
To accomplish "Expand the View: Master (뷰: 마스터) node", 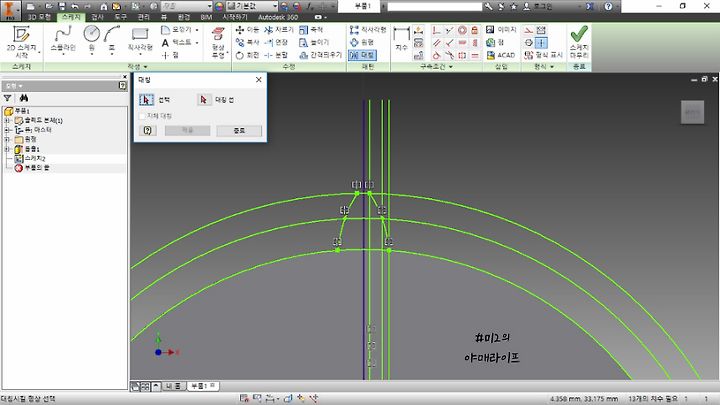I will 7,130.
